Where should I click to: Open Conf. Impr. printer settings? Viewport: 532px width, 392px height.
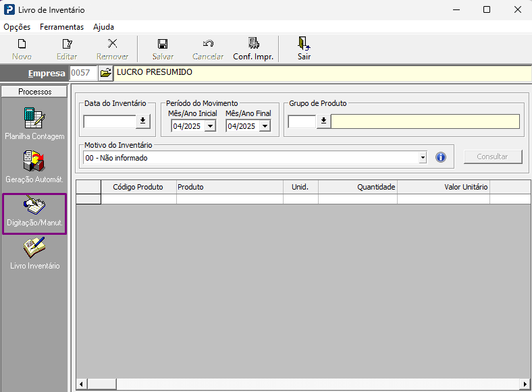click(253, 49)
